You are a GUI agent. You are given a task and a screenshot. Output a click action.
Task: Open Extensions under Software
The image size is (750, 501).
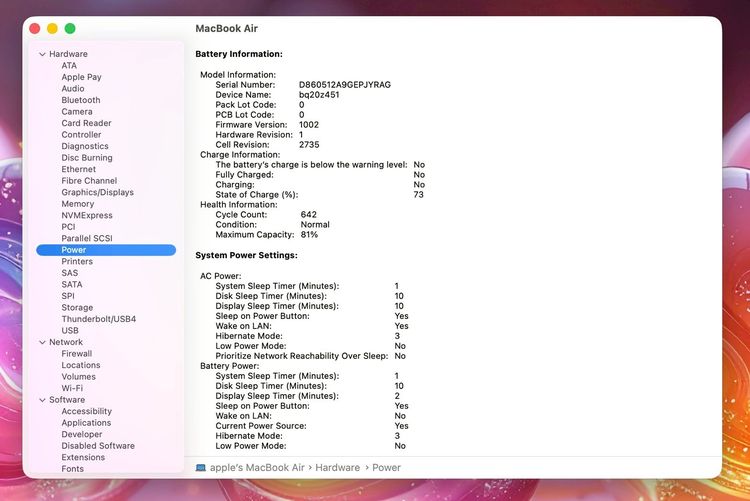click(83, 457)
